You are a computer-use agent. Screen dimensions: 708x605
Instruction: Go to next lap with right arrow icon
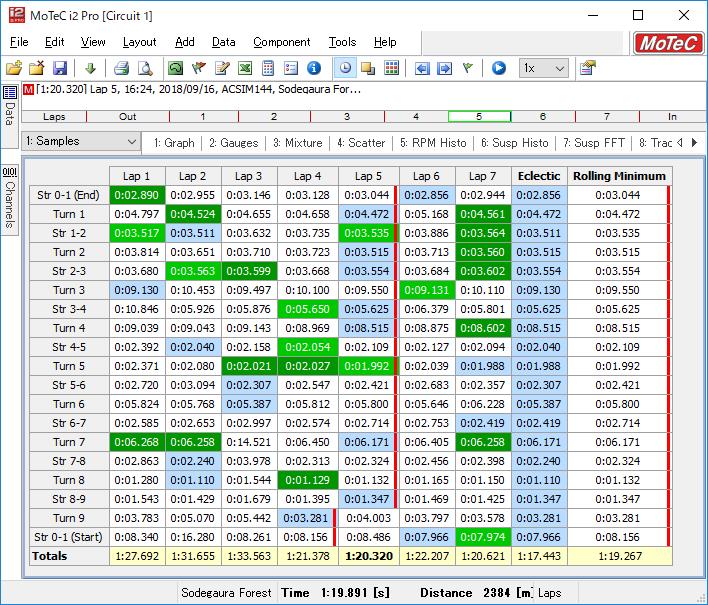click(x=445, y=68)
